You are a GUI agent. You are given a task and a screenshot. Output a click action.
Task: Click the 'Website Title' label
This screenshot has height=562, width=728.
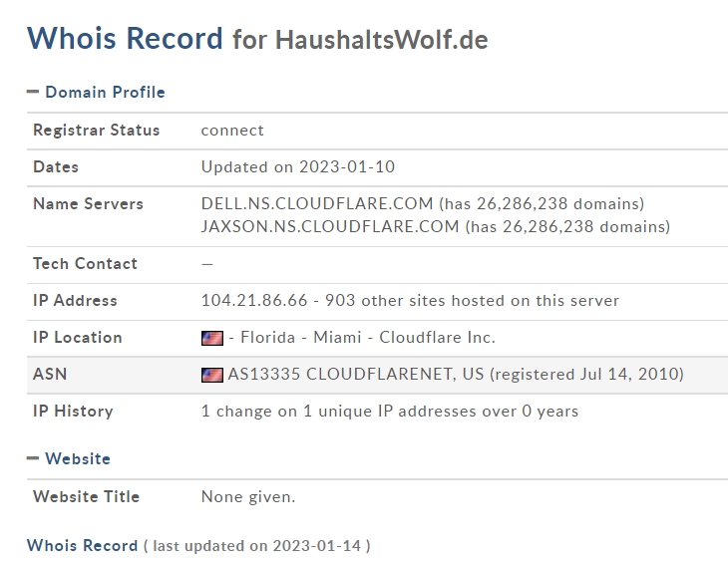(87, 496)
